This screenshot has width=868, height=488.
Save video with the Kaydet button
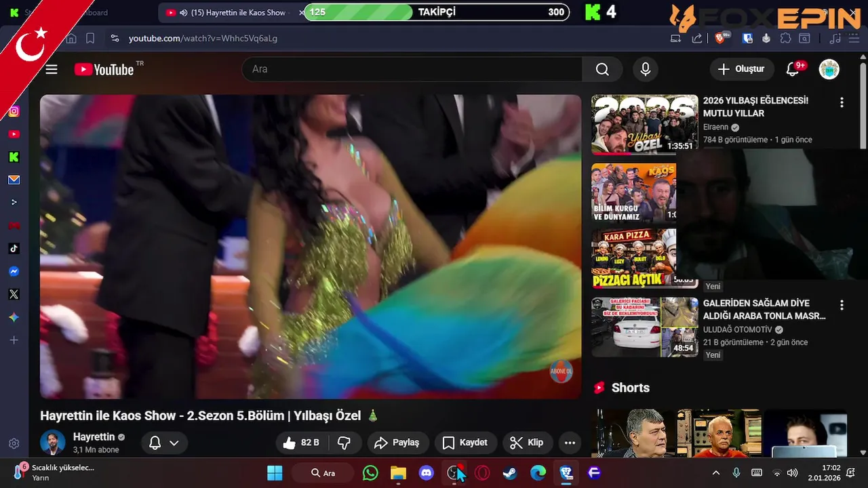click(x=465, y=443)
